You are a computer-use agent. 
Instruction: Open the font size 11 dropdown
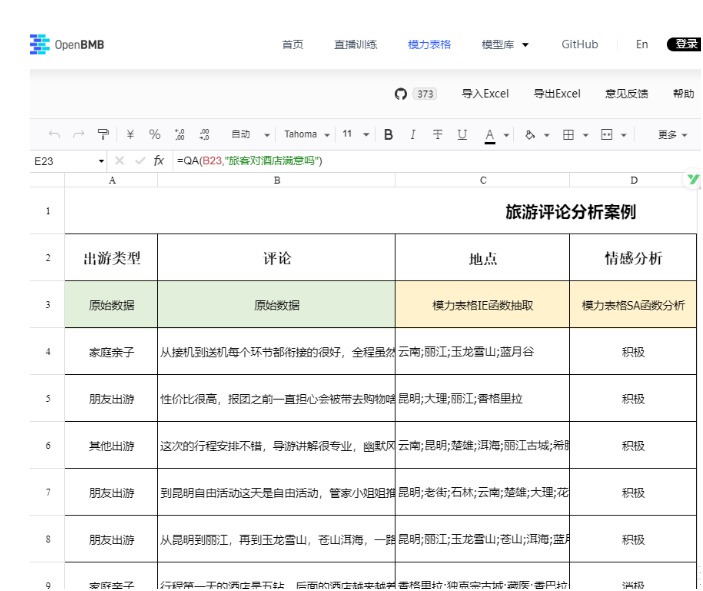[356, 134]
